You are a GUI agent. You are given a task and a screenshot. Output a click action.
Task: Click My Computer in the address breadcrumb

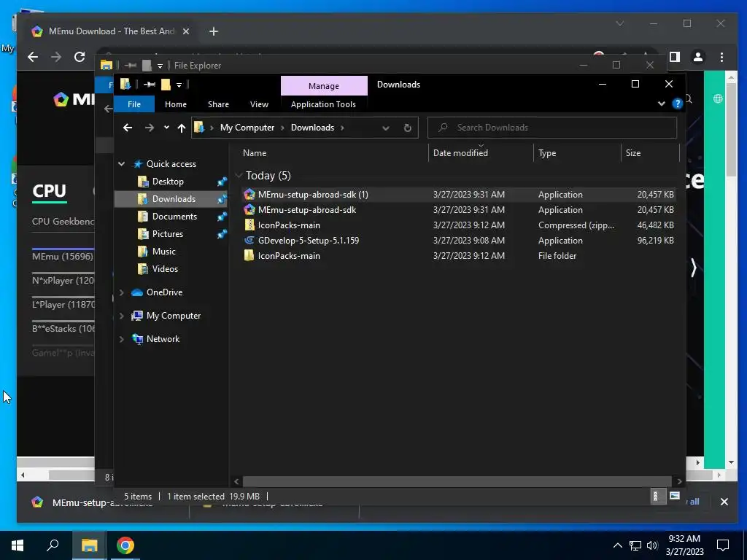click(x=247, y=127)
